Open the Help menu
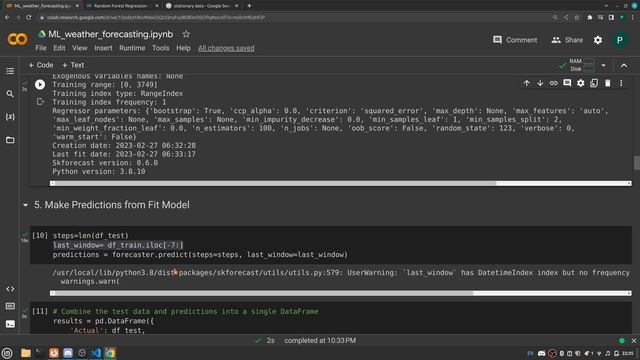The image size is (640, 360). tap(183, 48)
